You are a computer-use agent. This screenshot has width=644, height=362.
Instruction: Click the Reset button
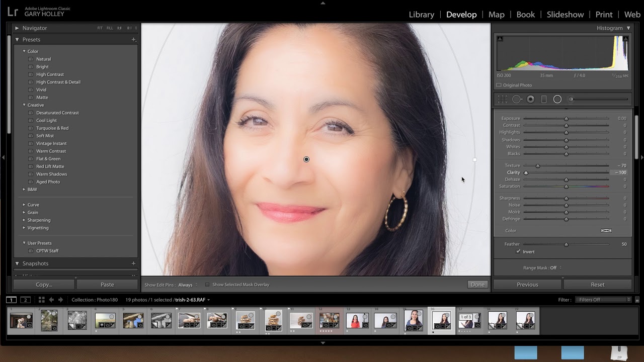pos(598,285)
